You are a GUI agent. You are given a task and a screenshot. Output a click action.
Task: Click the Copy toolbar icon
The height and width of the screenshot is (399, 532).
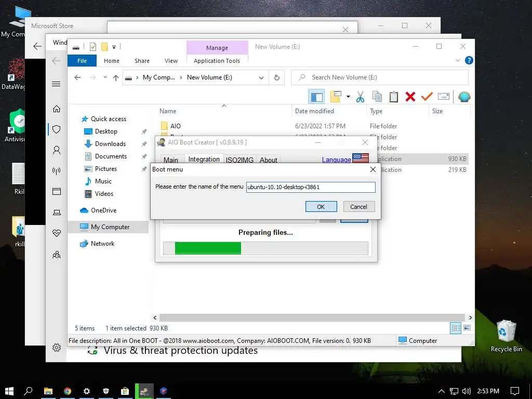click(377, 97)
